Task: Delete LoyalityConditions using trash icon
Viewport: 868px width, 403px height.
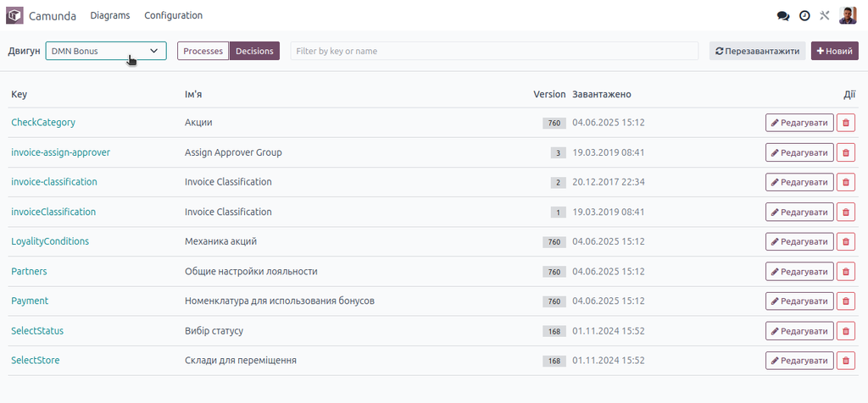Action: tap(845, 241)
